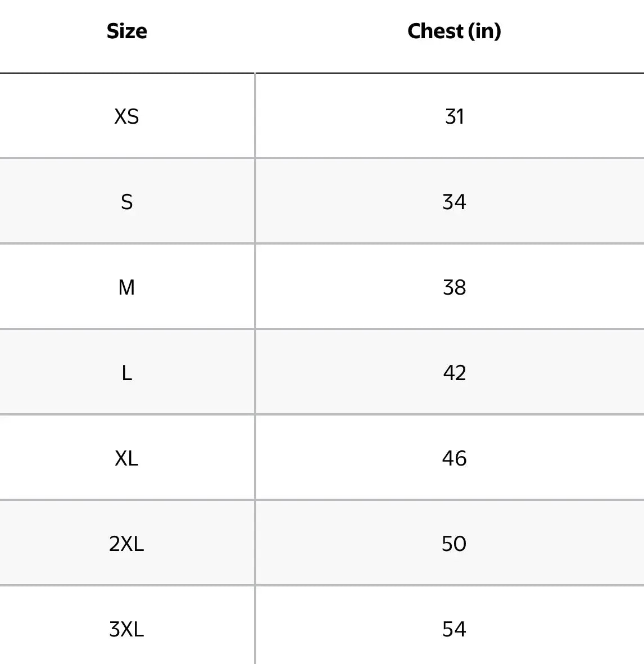
Task: Click the chest value 34
Action: pyautogui.click(x=454, y=202)
